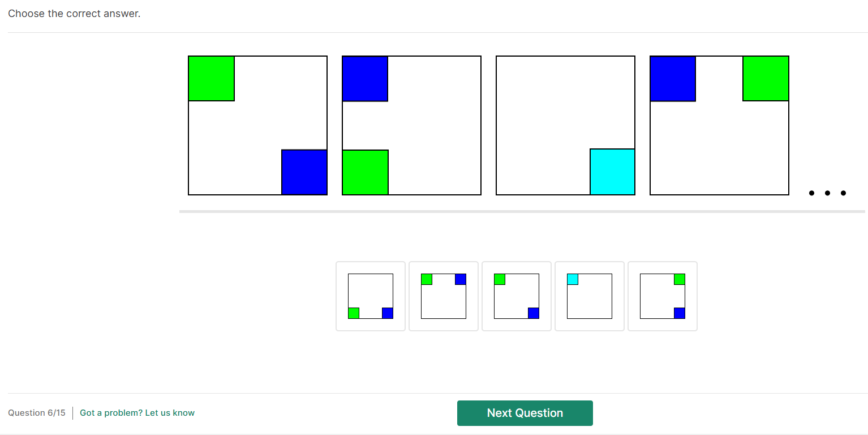Click the gray divider line below the sequence
The image size is (868, 435).
pos(522,212)
